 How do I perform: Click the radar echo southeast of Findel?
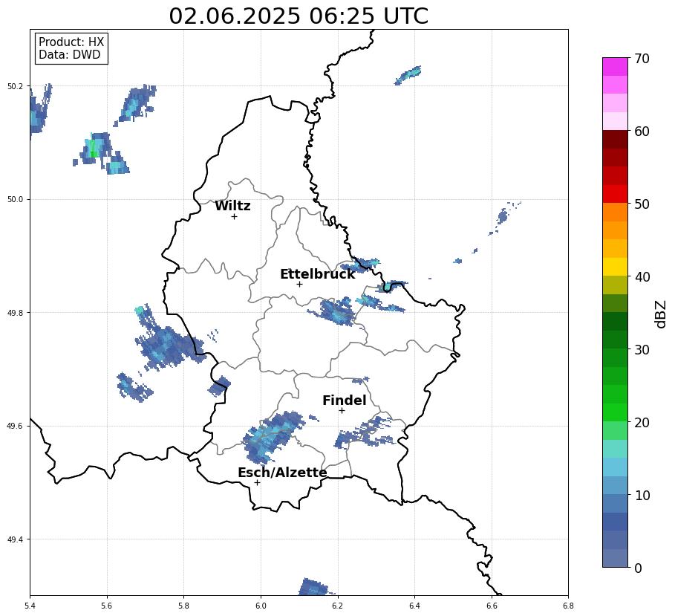coord(366,433)
